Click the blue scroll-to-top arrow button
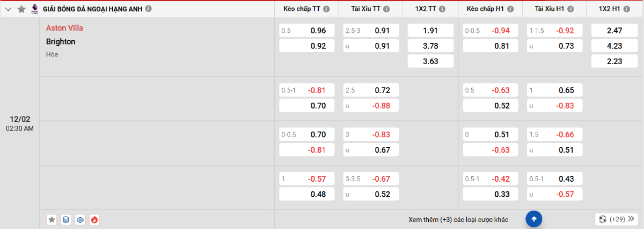Viewport: 644px width, 229px height. click(534, 219)
